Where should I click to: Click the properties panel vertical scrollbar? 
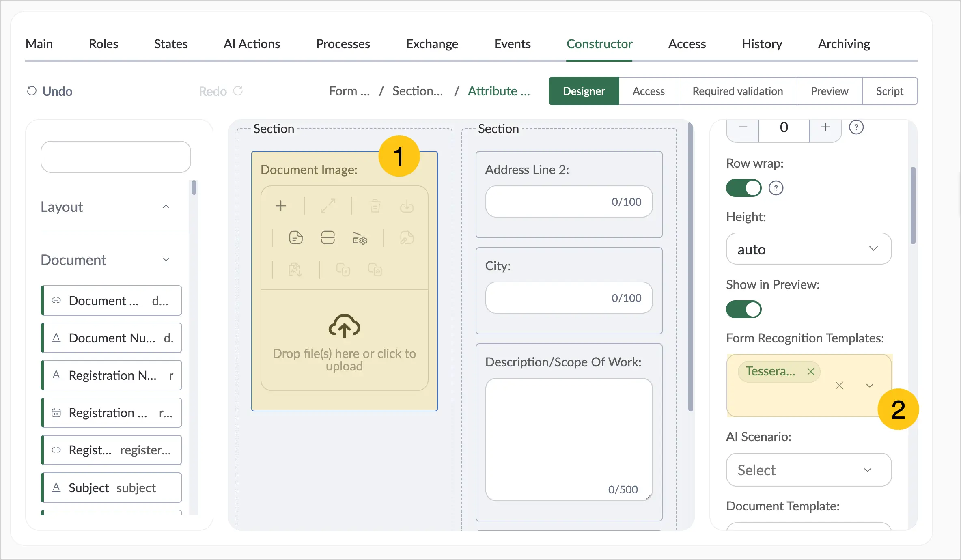tap(913, 205)
